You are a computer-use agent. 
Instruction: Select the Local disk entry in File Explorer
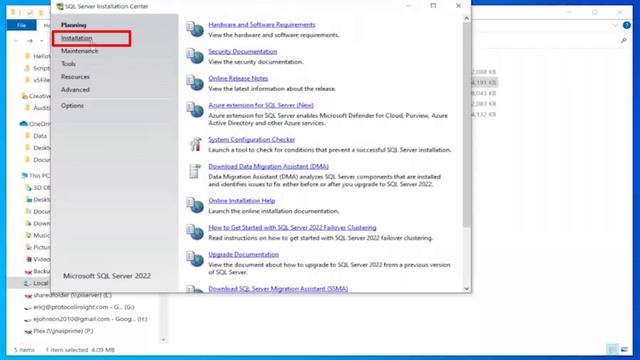point(36,283)
